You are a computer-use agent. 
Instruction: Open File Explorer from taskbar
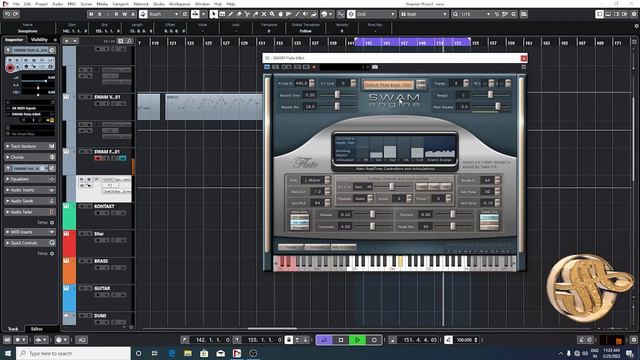click(188, 353)
